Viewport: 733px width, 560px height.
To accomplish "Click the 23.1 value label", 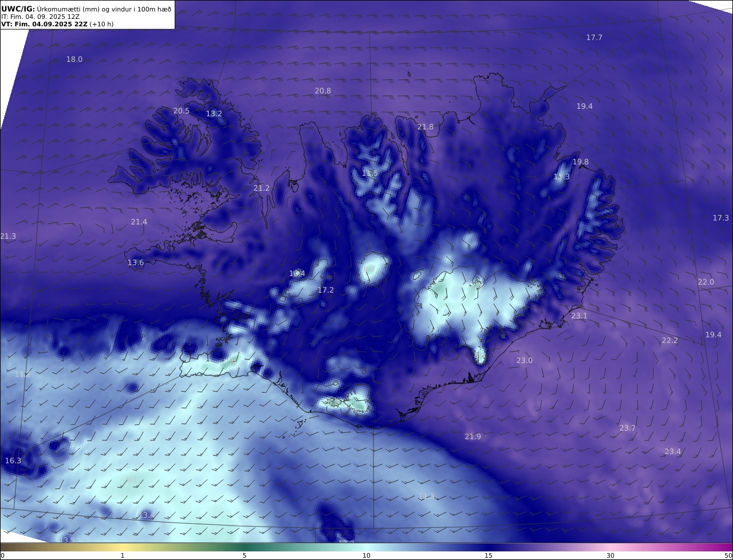I will pos(580,316).
